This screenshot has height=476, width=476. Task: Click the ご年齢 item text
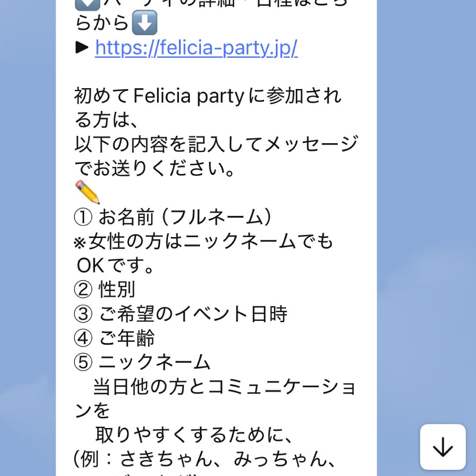(126, 338)
